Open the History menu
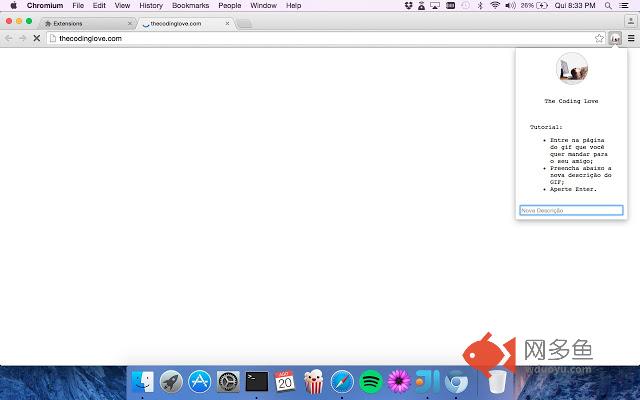The height and width of the screenshot is (400, 640). (x=151, y=5)
